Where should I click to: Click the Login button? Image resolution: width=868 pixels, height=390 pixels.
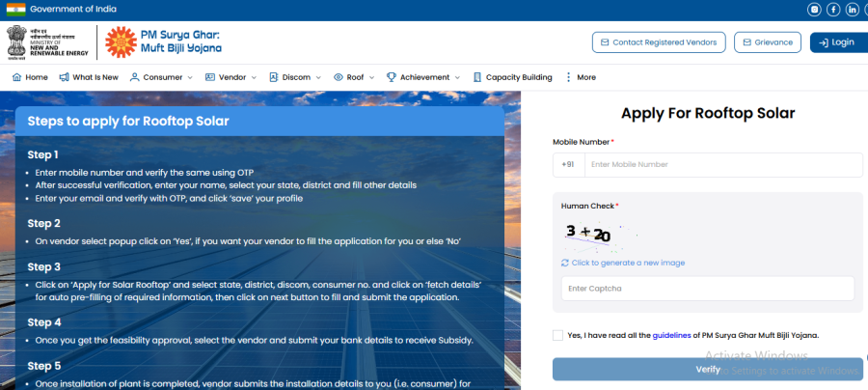tap(839, 42)
